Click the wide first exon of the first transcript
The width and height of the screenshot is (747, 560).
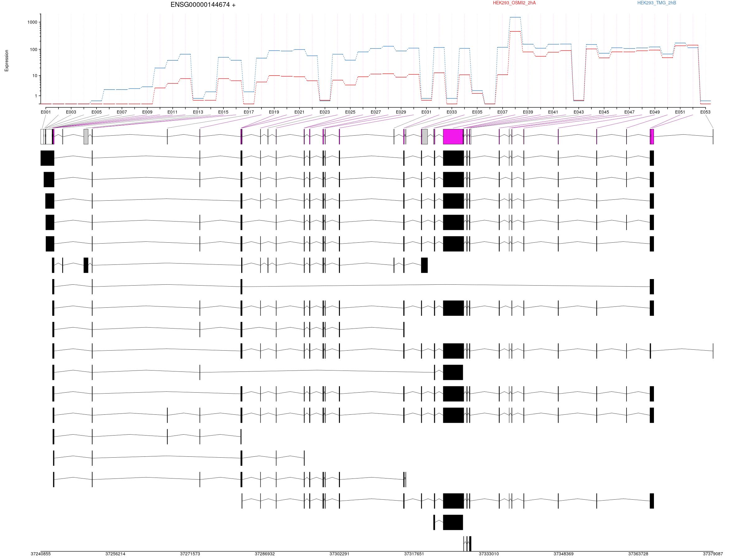(47, 158)
